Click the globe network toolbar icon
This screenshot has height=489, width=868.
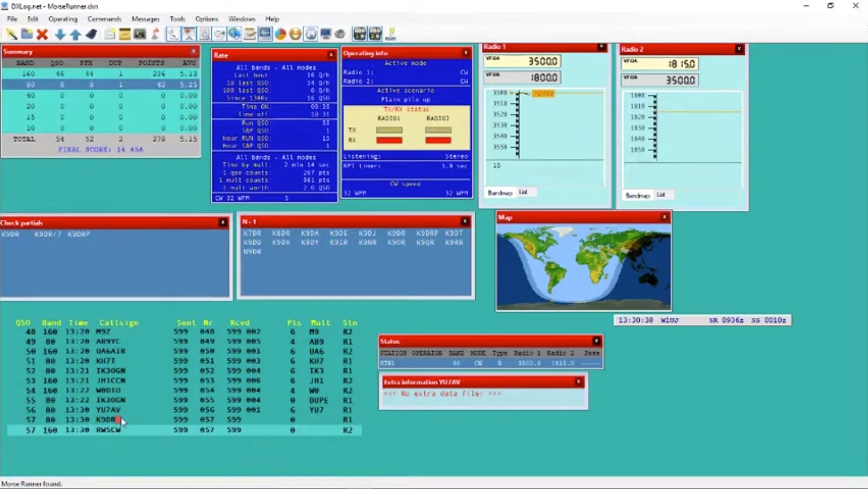click(x=235, y=34)
